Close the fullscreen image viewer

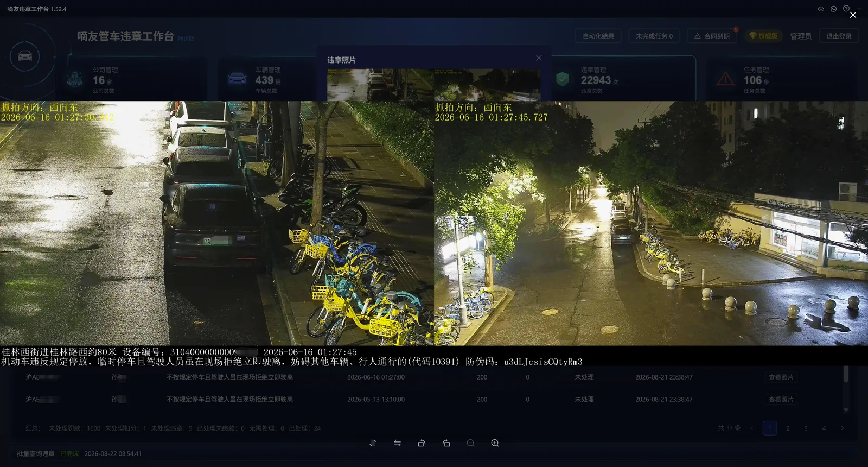[x=853, y=15]
